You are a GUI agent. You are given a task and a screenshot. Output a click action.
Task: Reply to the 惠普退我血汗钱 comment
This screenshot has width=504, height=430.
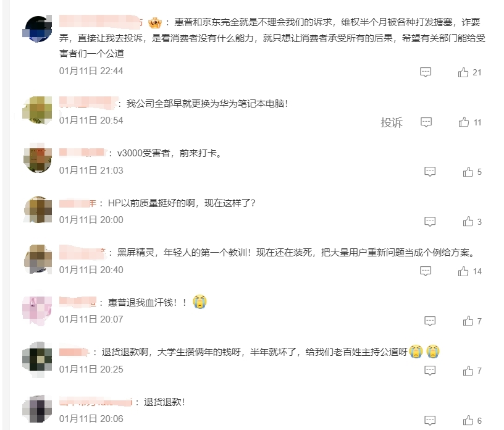point(430,321)
